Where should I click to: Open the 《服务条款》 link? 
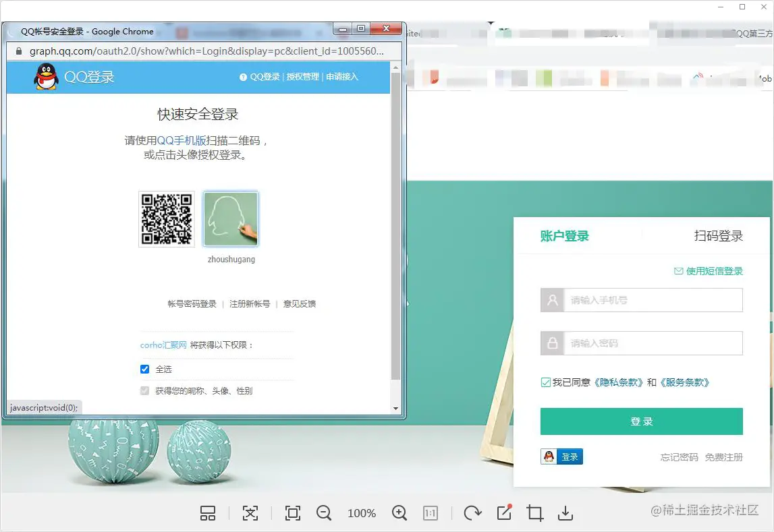pos(684,382)
